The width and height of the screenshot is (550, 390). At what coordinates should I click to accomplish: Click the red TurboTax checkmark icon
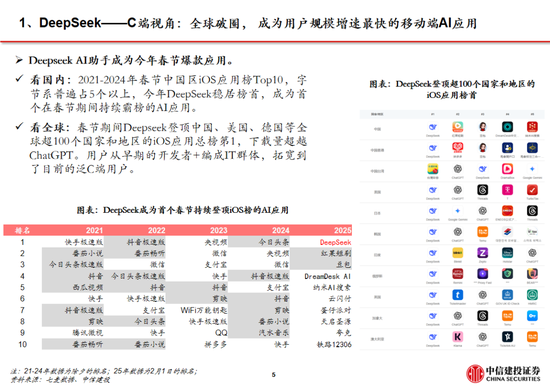(x=532, y=190)
